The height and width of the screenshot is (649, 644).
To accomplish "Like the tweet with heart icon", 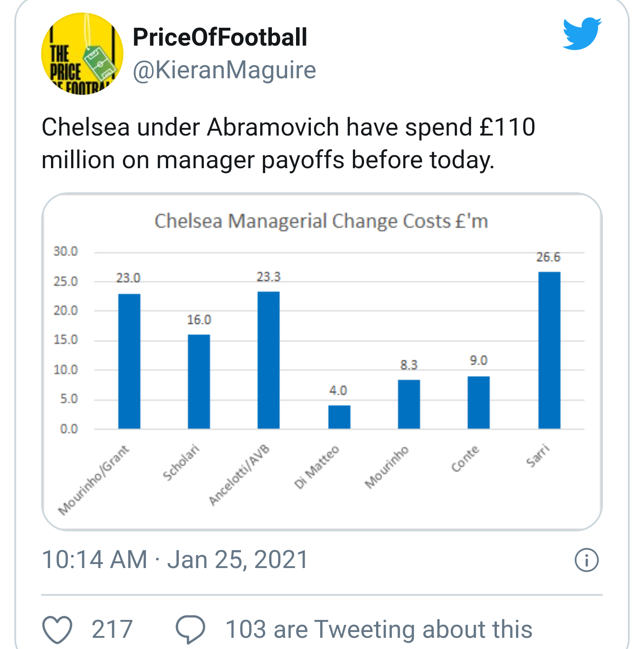I will [x=57, y=630].
